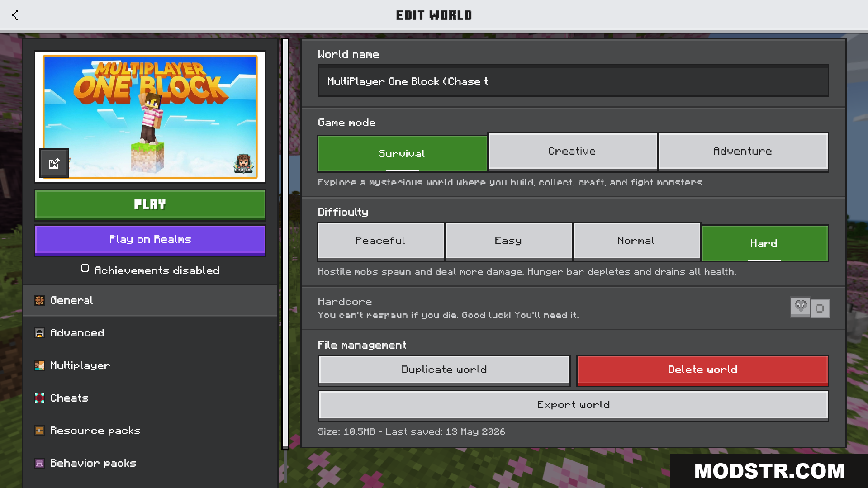
Task: Select Adventure game mode
Action: coord(743,152)
